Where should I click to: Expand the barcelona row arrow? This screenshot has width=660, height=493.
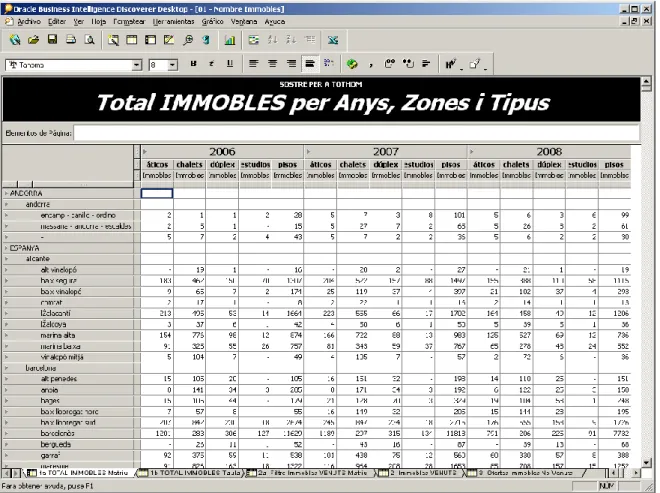coord(6,368)
